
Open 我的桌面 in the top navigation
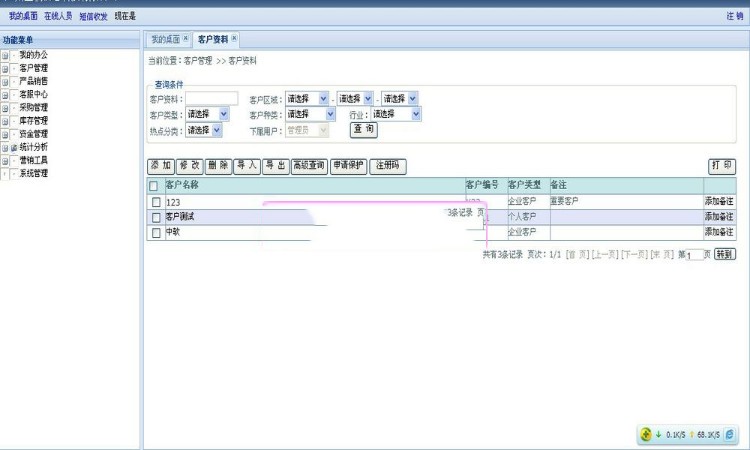click(23, 16)
